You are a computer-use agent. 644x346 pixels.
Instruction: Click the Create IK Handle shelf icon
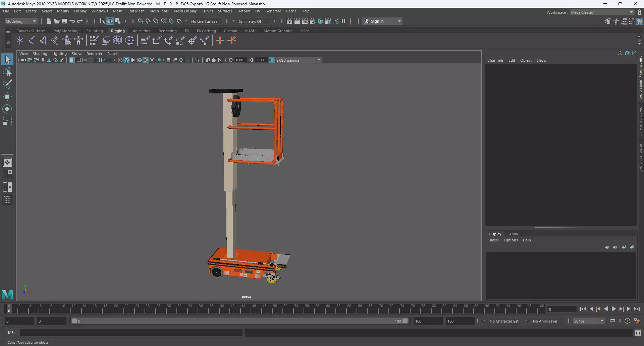(43, 41)
